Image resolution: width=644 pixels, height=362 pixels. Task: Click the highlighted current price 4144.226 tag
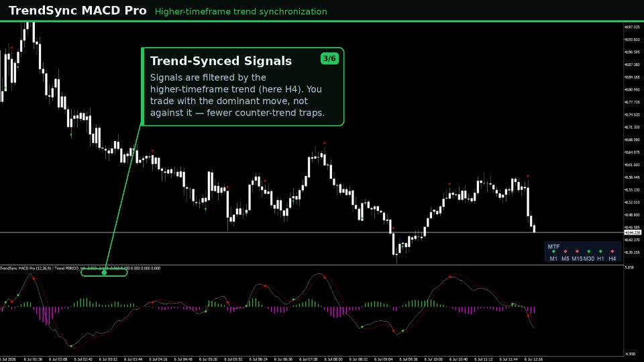[x=633, y=233]
